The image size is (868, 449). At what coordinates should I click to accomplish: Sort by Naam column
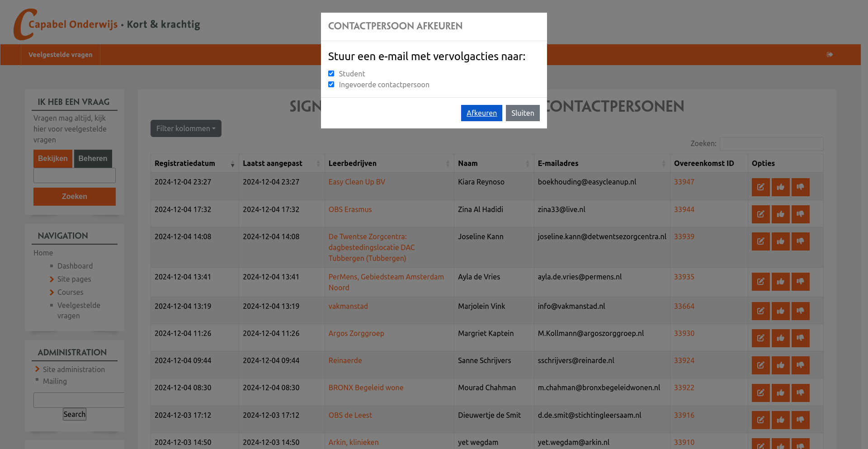click(494, 163)
